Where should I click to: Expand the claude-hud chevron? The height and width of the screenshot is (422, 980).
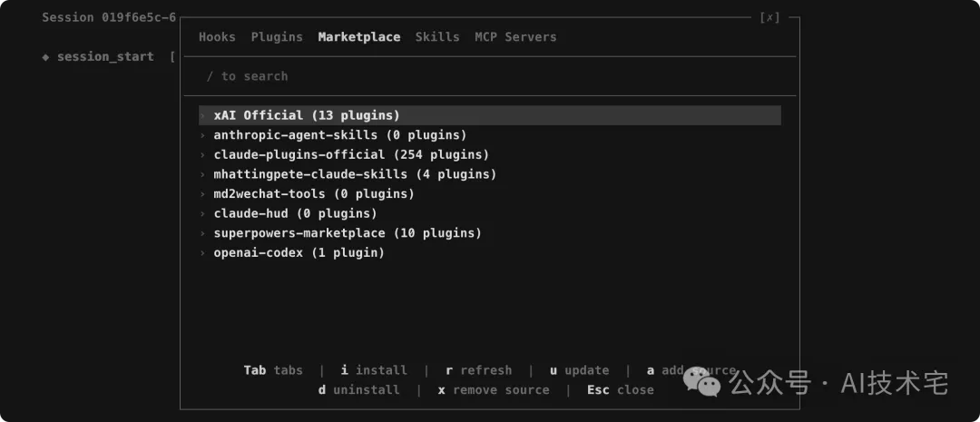202,214
